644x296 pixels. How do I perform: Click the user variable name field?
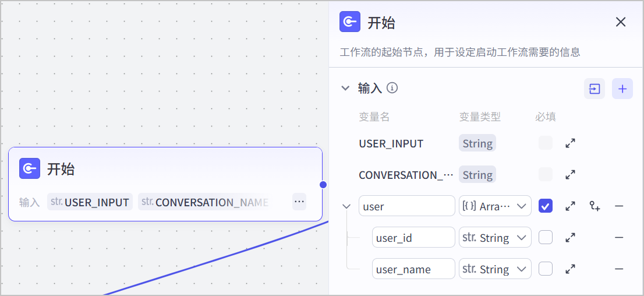tap(407, 206)
